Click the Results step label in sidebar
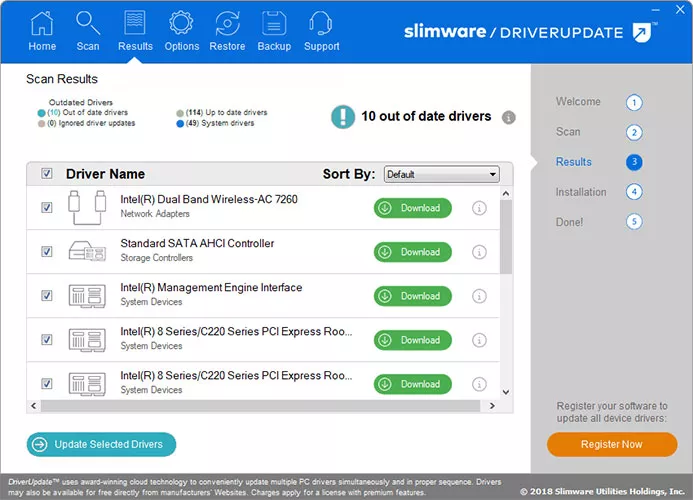 click(573, 162)
